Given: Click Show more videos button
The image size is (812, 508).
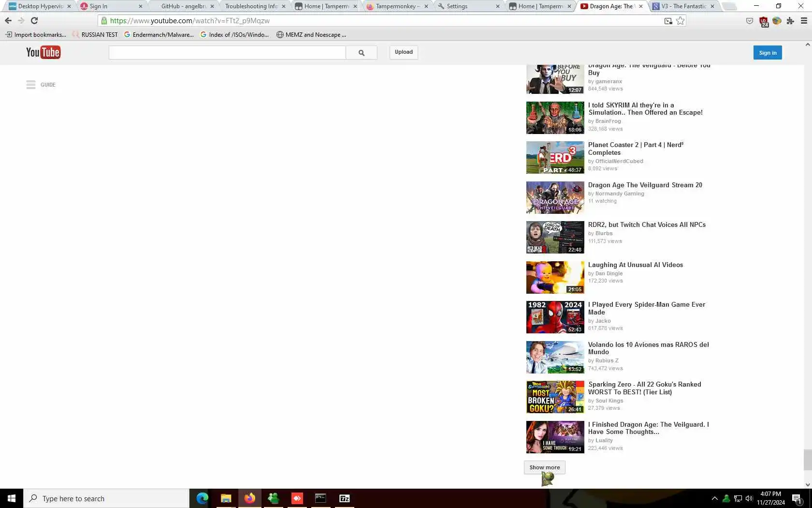Looking at the screenshot, I should 545,467.
